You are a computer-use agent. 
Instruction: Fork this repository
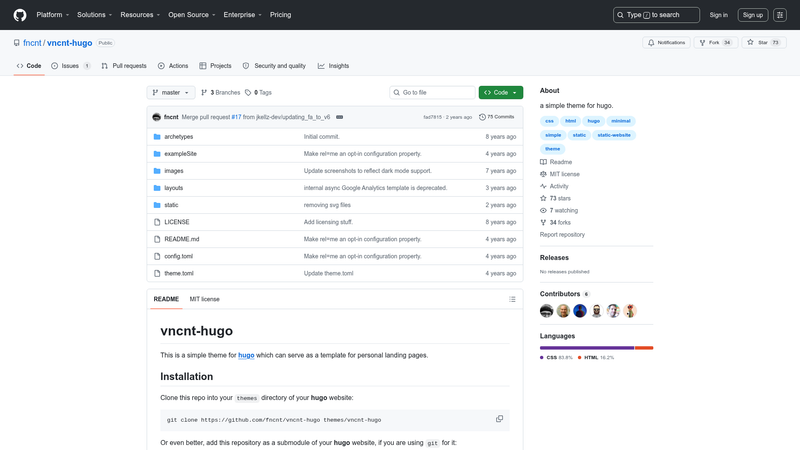(x=715, y=42)
